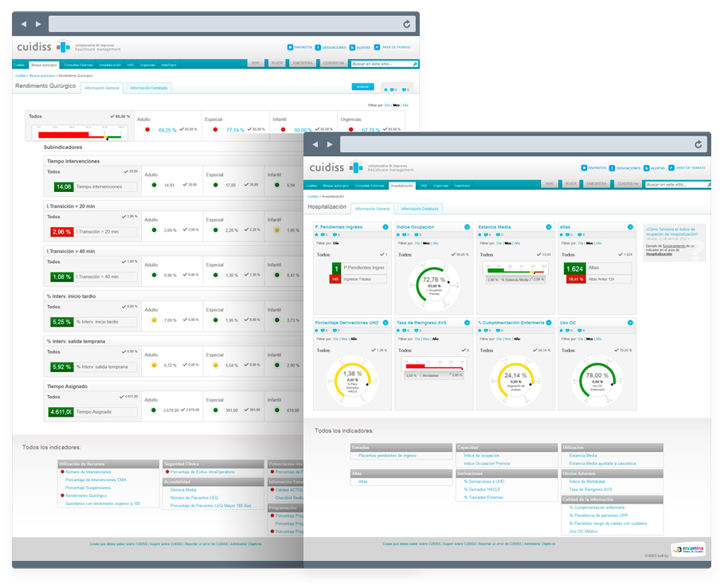Expand the Altas card
The width and height of the screenshot is (728, 584).
(x=630, y=227)
